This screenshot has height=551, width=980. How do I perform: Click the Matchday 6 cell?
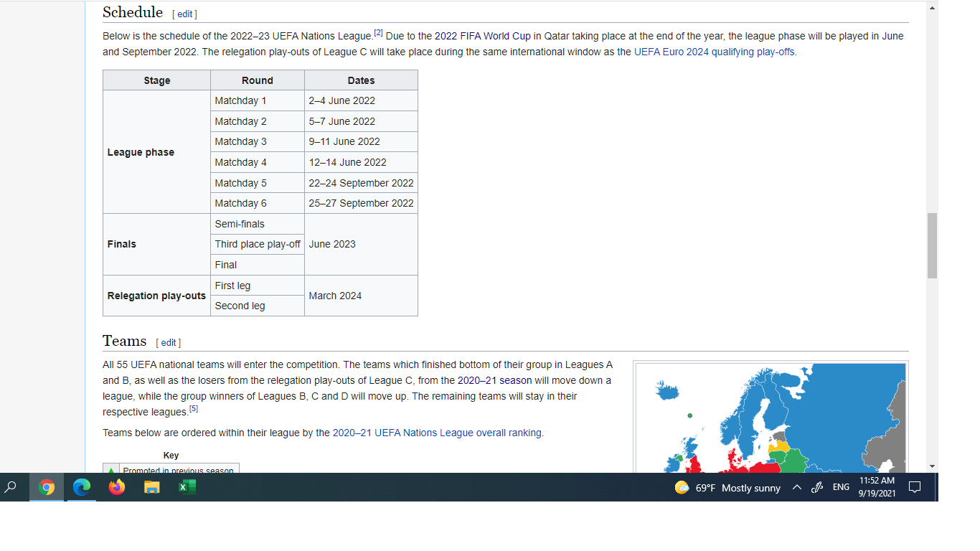pyautogui.click(x=258, y=203)
